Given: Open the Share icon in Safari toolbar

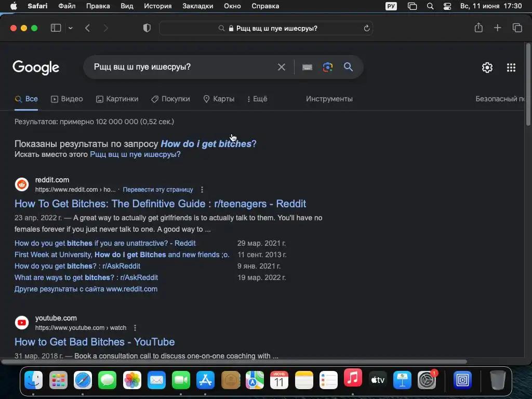Looking at the screenshot, I should pyautogui.click(x=478, y=28).
